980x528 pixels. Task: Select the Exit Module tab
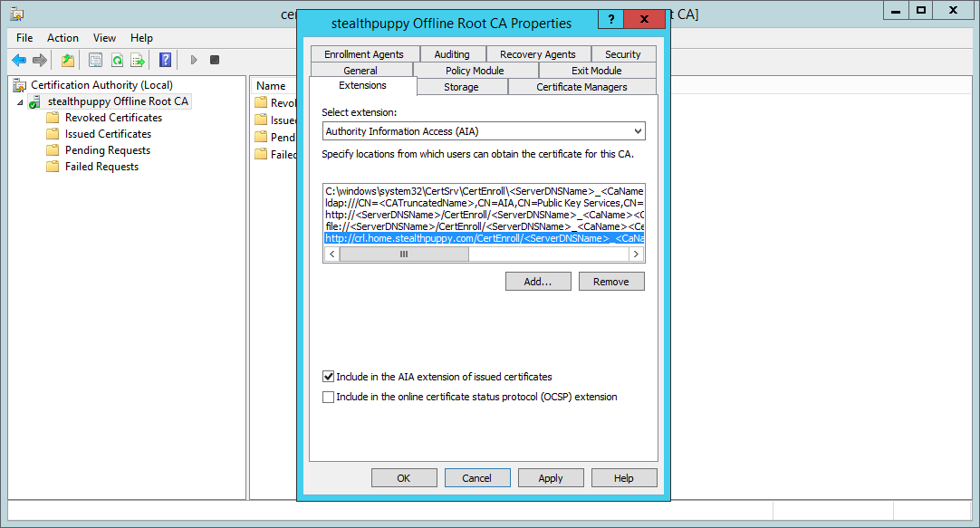click(596, 71)
